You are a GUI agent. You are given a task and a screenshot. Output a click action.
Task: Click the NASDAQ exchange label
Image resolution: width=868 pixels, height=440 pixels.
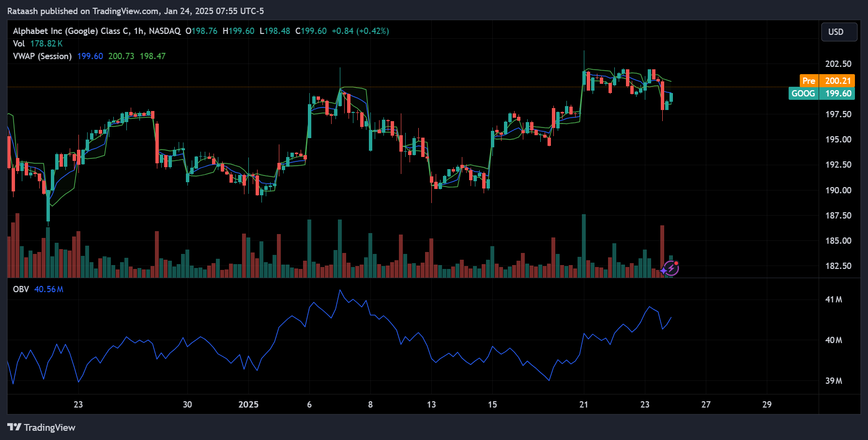point(165,31)
